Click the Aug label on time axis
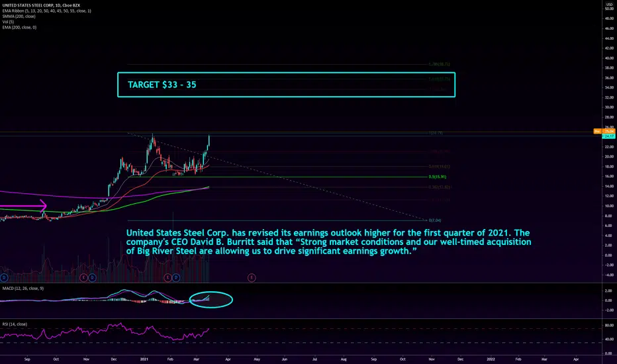The width and height of the screenshot is (617, 364). click(x=344, y=359)
